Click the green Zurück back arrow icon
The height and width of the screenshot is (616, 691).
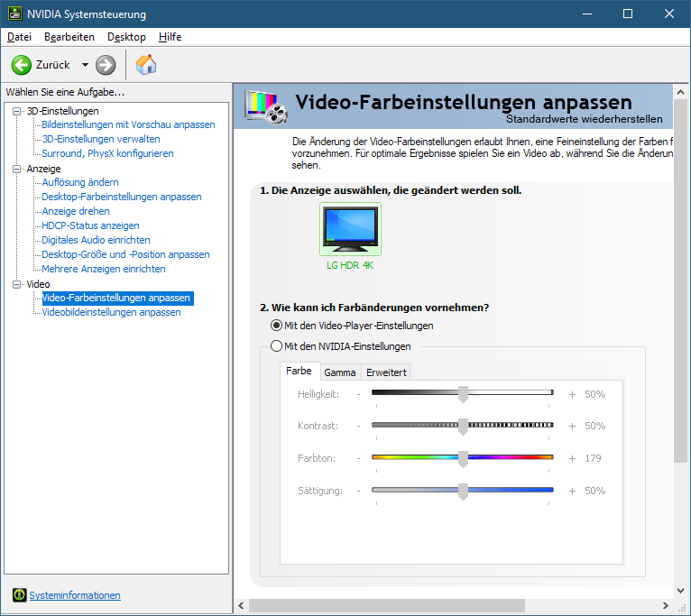click(22, 65)
